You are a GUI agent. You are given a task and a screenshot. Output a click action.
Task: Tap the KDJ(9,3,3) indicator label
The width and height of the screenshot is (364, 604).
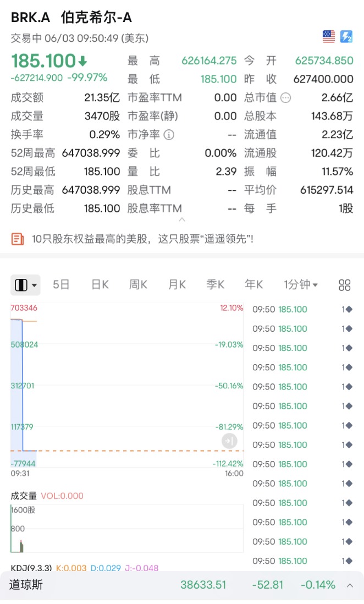click(31, 567)
